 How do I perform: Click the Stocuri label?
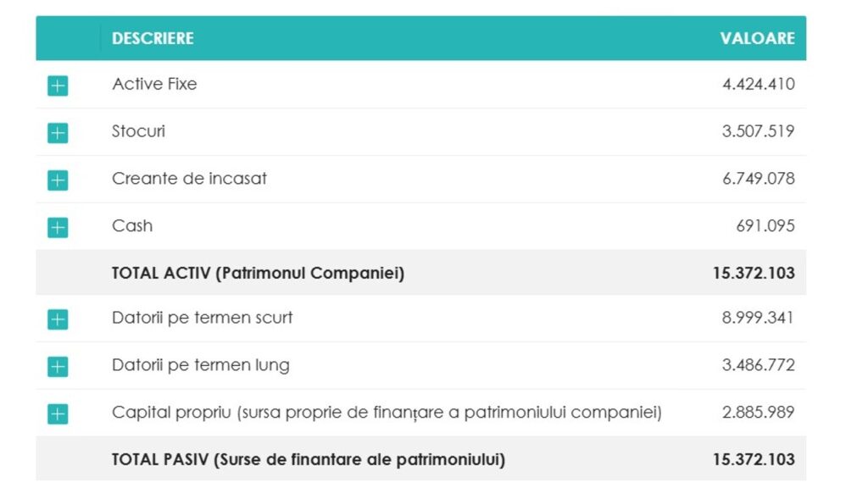coord(138,131)
